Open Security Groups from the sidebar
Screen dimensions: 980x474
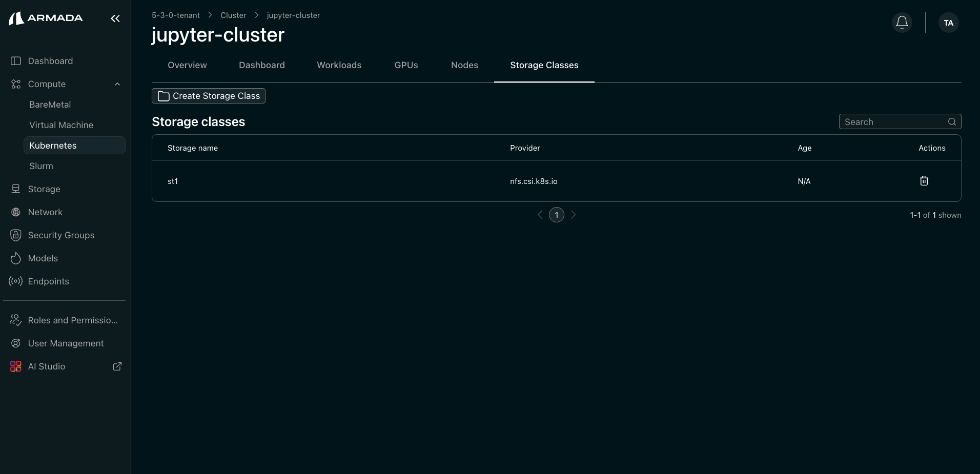[x=60, y=235]
